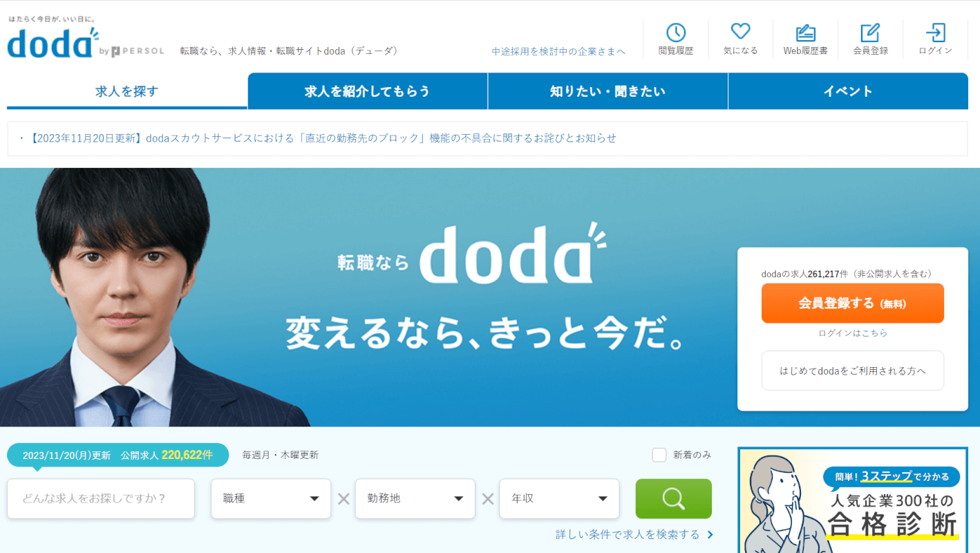Click the どんな求人をお探しですか keyword field
Image resolution: width=980 pixels, height=553 pixels.
pyautogui.click(x=101, y=498)
